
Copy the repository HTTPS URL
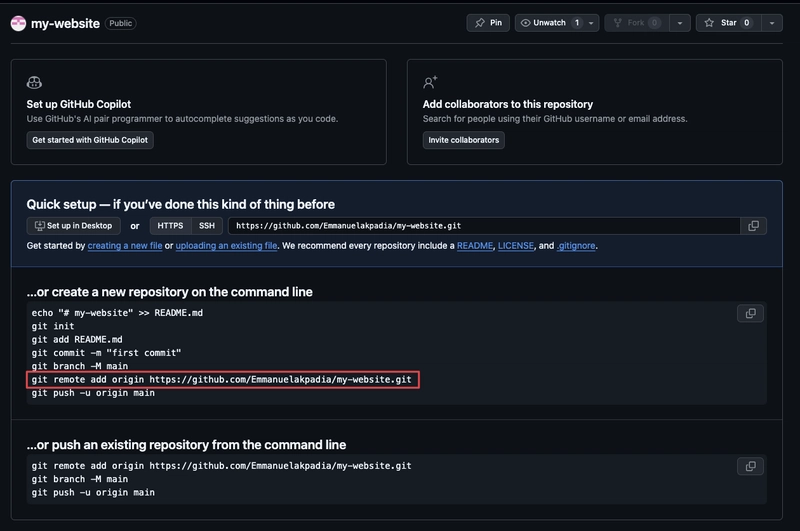[x=753, y=226]
